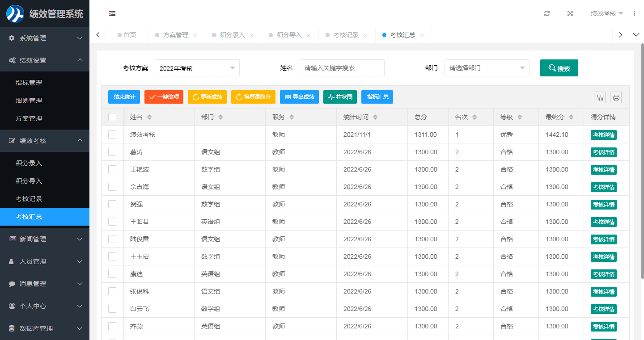The width and height of the screenshot is (644, 340).
Task: Click the refresh icon in top header
Action: click(x=547, y=13)
